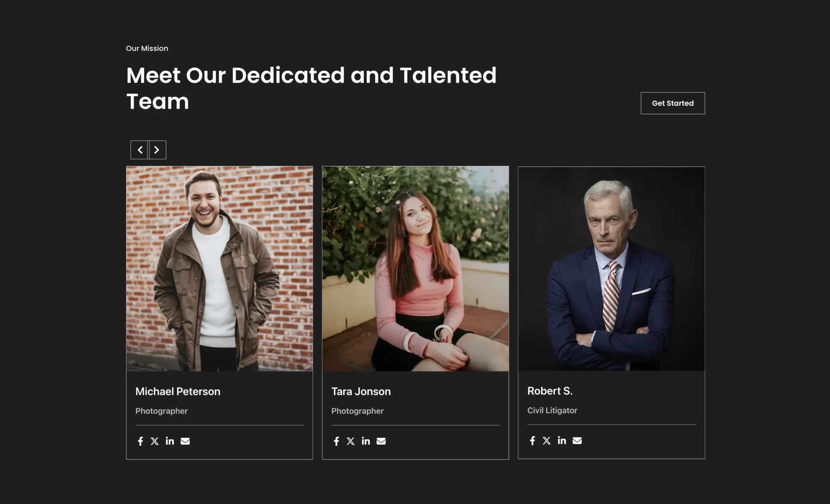Click the Michael Peterson name link

pos(178,391)
